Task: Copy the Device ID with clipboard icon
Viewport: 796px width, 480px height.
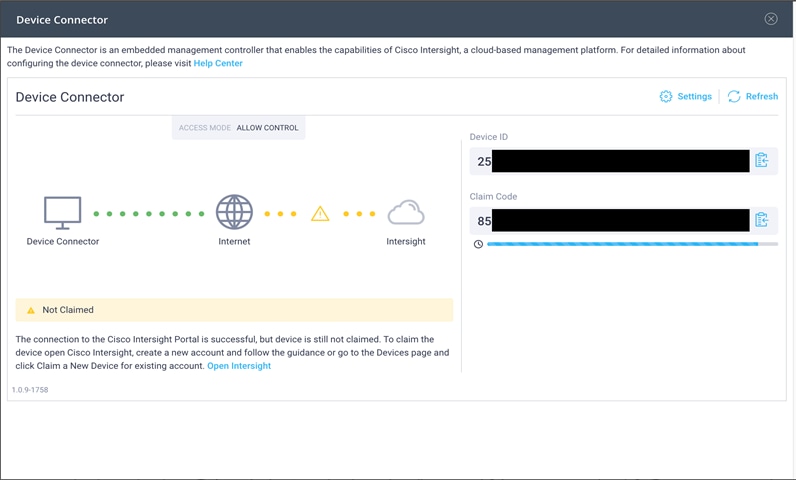Action: (761, 160)
